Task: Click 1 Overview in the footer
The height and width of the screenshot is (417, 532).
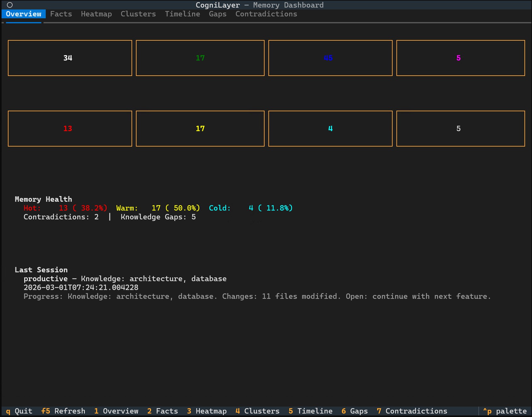Action: click(116, 411)
